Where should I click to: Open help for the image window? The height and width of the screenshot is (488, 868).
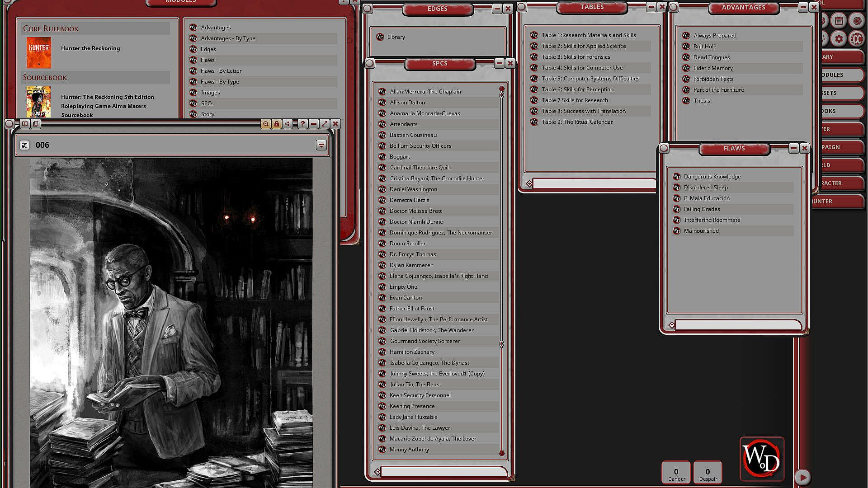point(302,124)
